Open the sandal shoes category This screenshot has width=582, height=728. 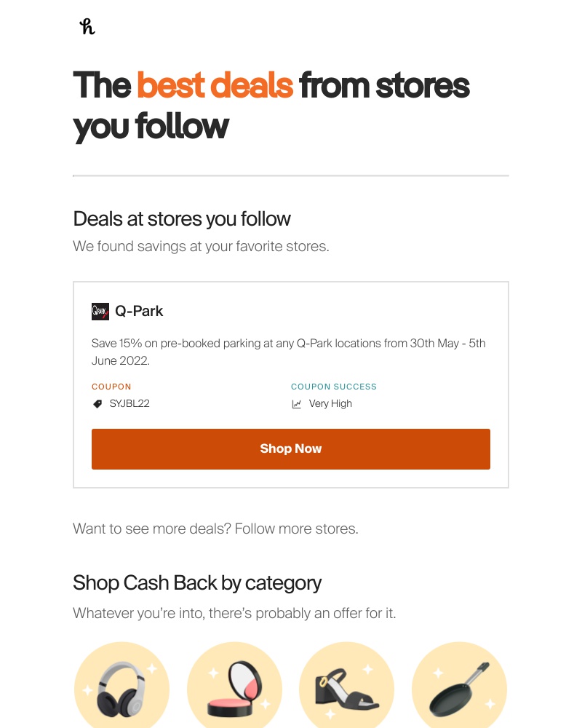(x=347, y=687)
